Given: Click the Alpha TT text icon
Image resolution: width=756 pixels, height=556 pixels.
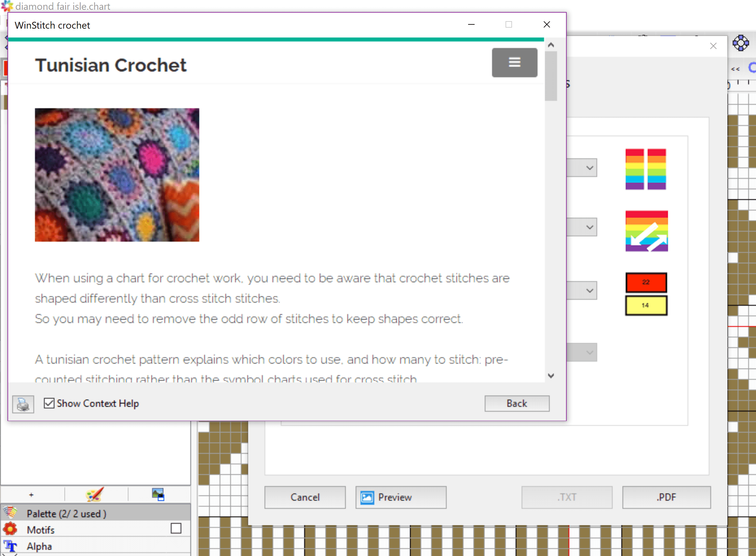Looking at the screenshot, I should pyautogui.click(x=10, y=546).
